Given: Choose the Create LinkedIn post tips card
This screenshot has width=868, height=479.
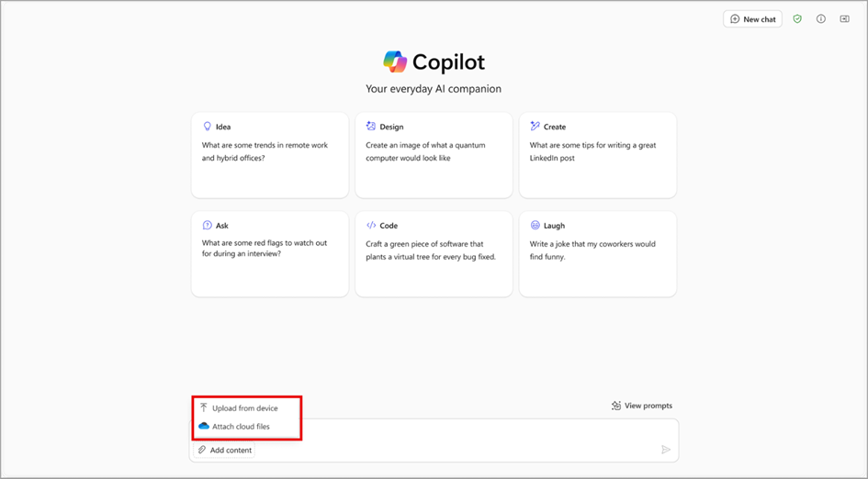Looking at the screenshot, I should tap(598, 155).
